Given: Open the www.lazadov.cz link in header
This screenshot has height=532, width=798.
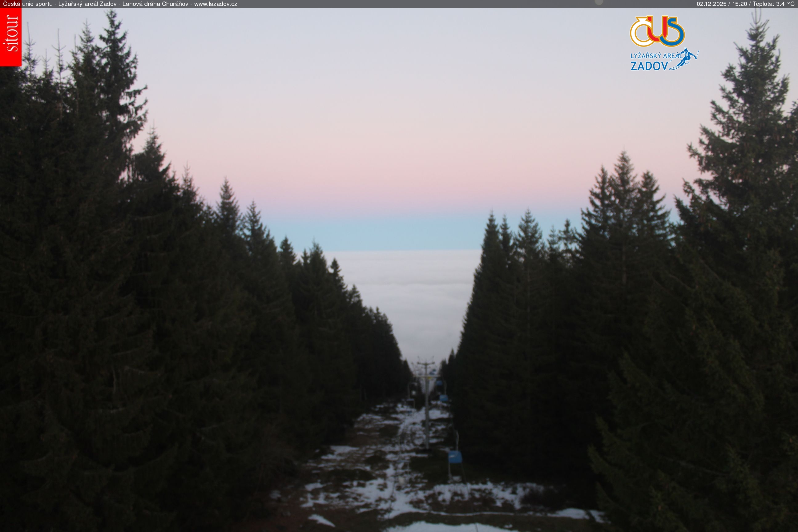Looking at the screenshot, I should tap(216, 4).
